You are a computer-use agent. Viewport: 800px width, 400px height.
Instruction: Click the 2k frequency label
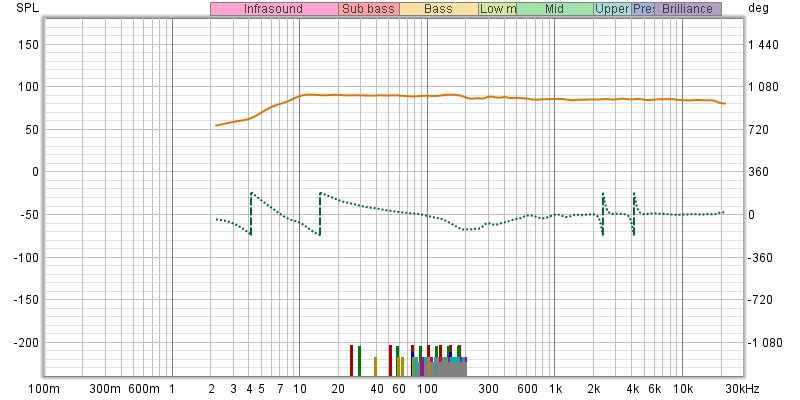(x=593, y=389)
